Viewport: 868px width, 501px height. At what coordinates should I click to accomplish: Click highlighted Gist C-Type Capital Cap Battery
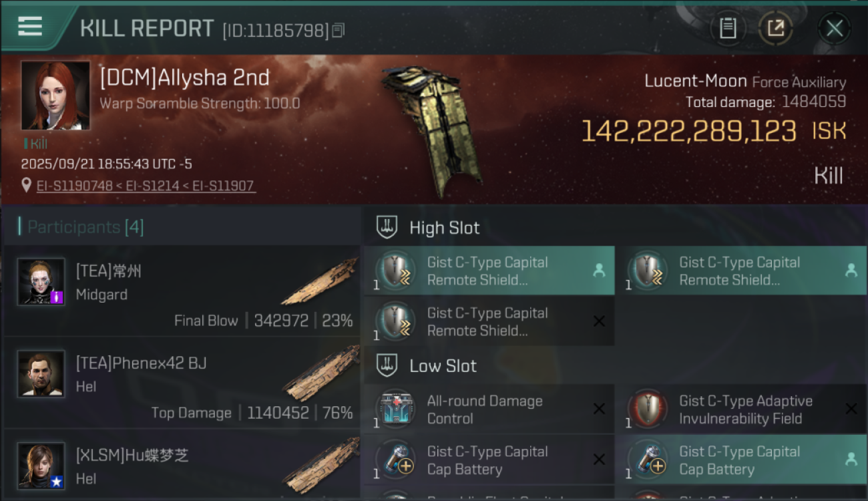point(742,460)
